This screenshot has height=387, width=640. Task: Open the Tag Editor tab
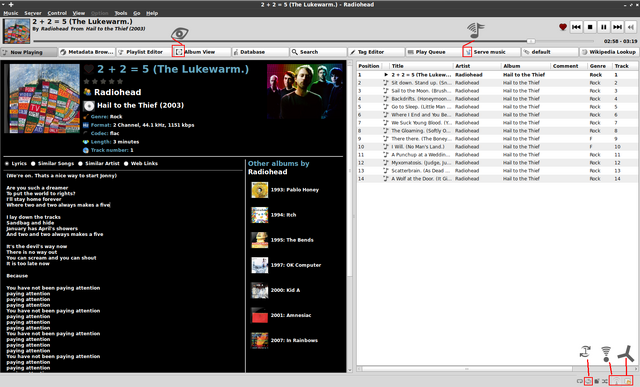pyautogui.click(x=376, y=52)
